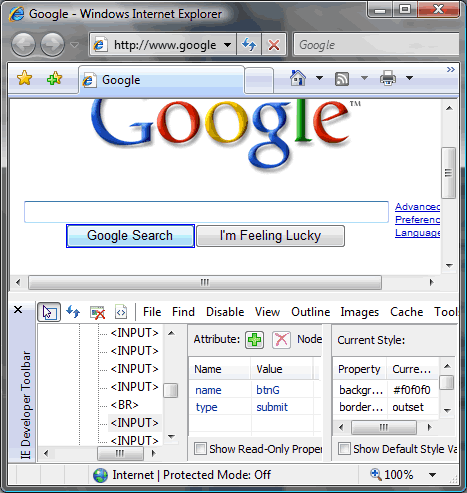Refresh the page with address bar refresh icon
The width and height of the screenshot is (467, 493).
click(x=249, y=44)
